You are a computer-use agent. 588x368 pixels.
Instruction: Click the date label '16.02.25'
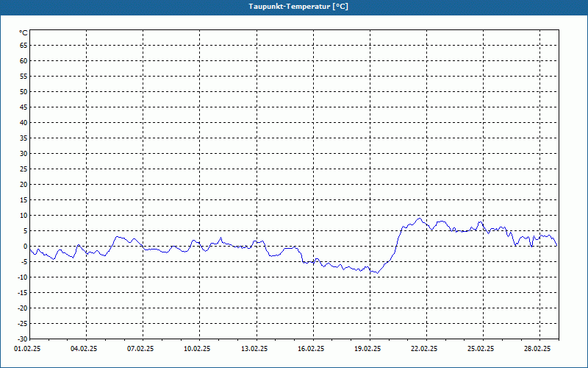pyautogui.click(x=311, y=349)
